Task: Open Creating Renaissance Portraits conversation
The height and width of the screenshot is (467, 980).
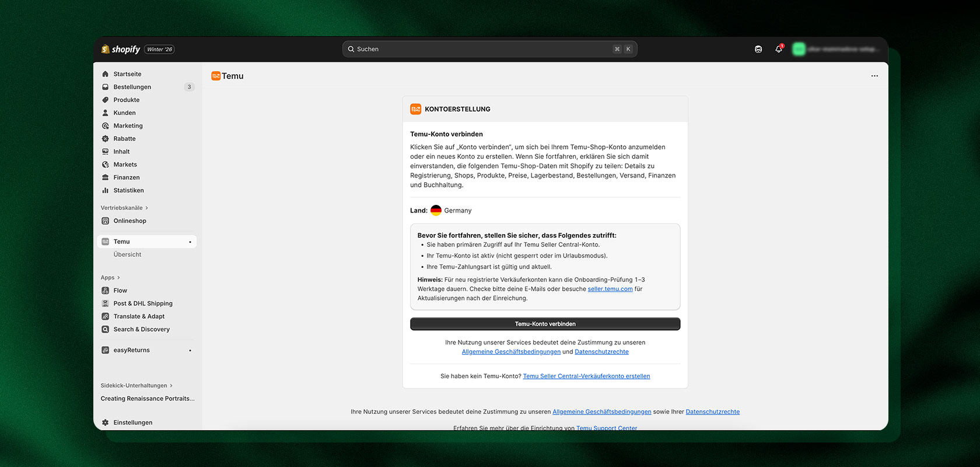Action: (147, 399)
